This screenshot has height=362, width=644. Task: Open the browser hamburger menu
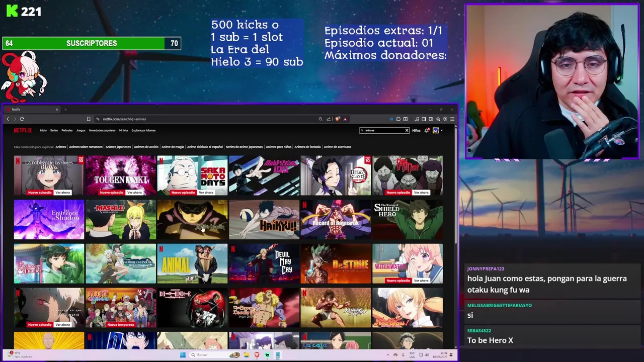click(x=452, y=119)
